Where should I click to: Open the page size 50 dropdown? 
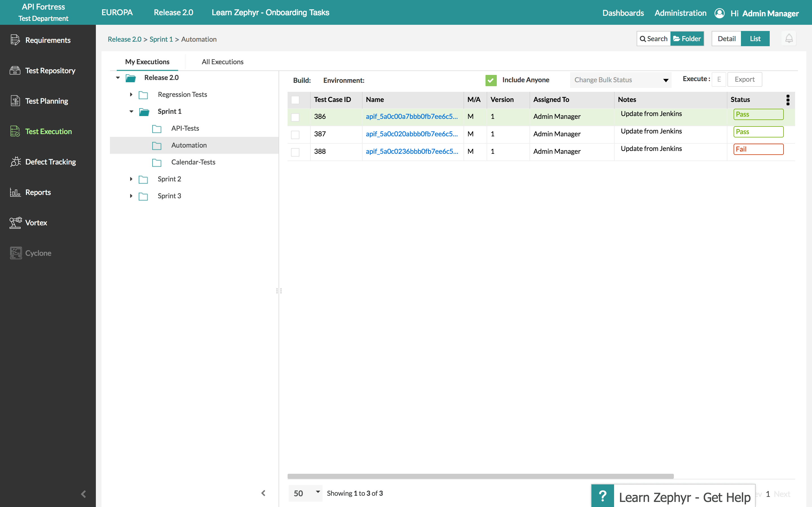pyautogui.click(x=305, y=493)
